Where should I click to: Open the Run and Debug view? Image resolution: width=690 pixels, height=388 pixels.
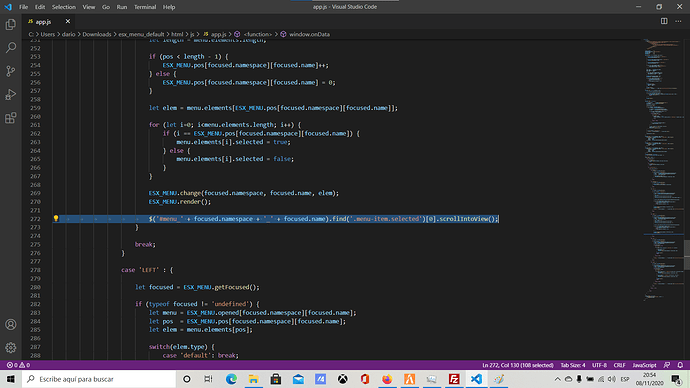tap(11, 95)
